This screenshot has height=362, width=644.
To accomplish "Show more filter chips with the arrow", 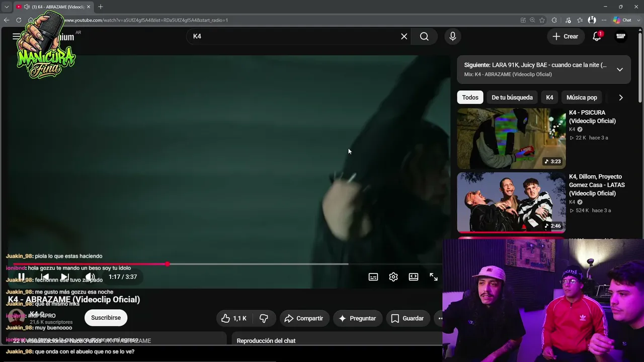I will [621, 98].
